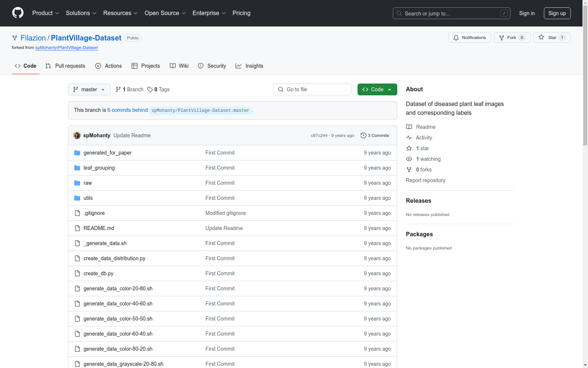Open the 3 Commits history link
Viewport: 588px width, 368px height.
(375, 135)
